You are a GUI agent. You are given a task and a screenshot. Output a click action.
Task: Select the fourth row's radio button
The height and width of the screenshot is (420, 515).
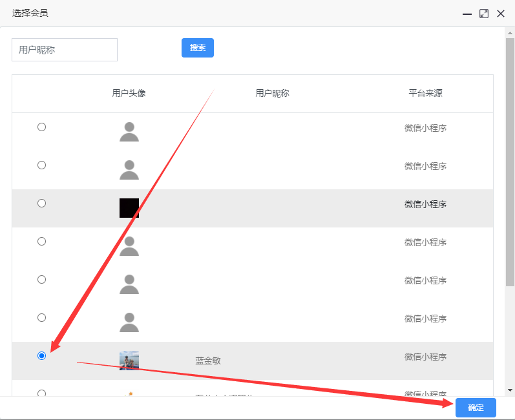42,242
